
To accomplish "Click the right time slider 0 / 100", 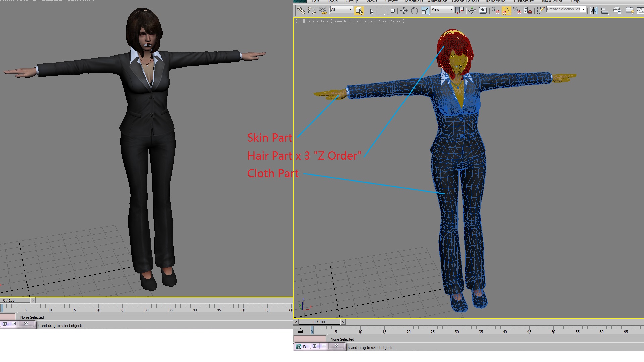I will click(319, 322).
